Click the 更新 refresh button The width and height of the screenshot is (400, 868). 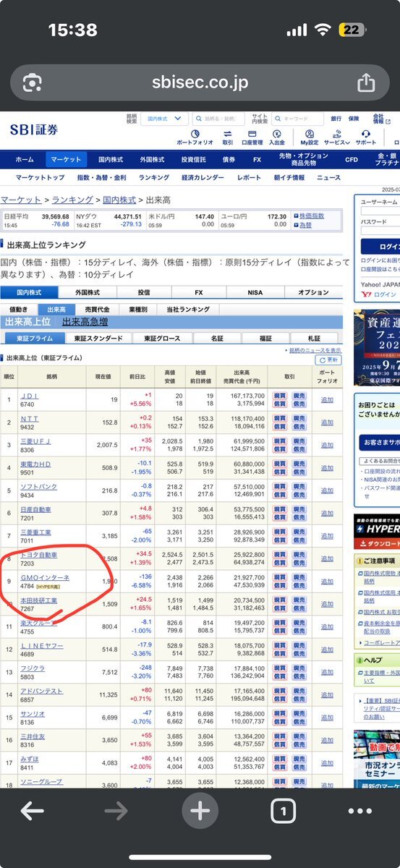click(x=329, y=359)
